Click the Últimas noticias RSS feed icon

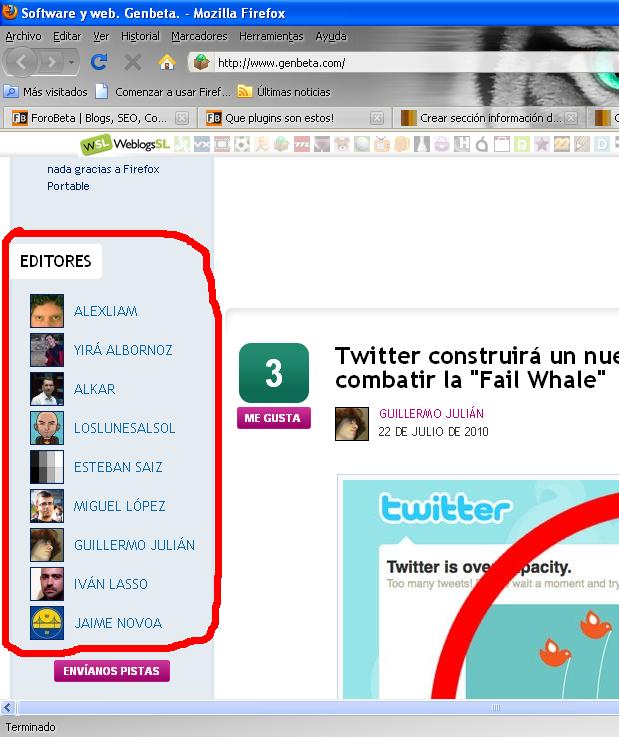pyautogui.click(x=245, y=91)
